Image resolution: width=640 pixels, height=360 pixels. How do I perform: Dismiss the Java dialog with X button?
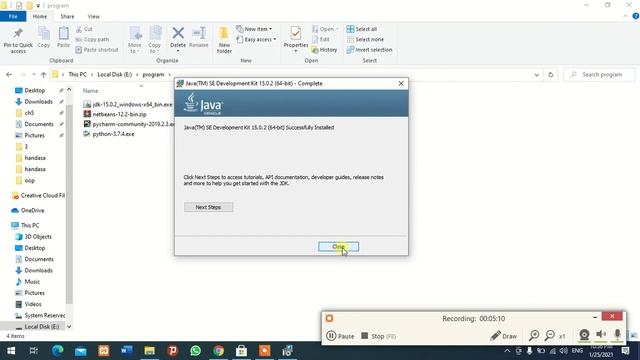pyautogui.click(x=401, y=83)
